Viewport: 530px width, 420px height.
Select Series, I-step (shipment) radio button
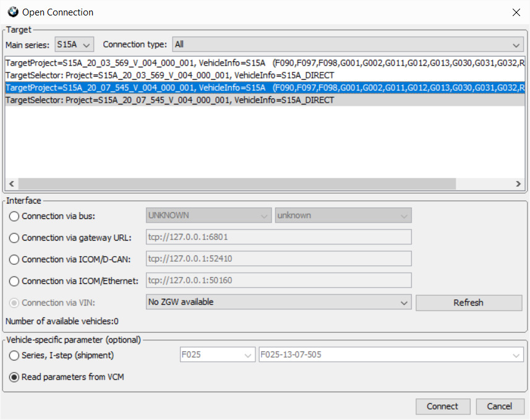pyautogui.click(x=14, y=356)
